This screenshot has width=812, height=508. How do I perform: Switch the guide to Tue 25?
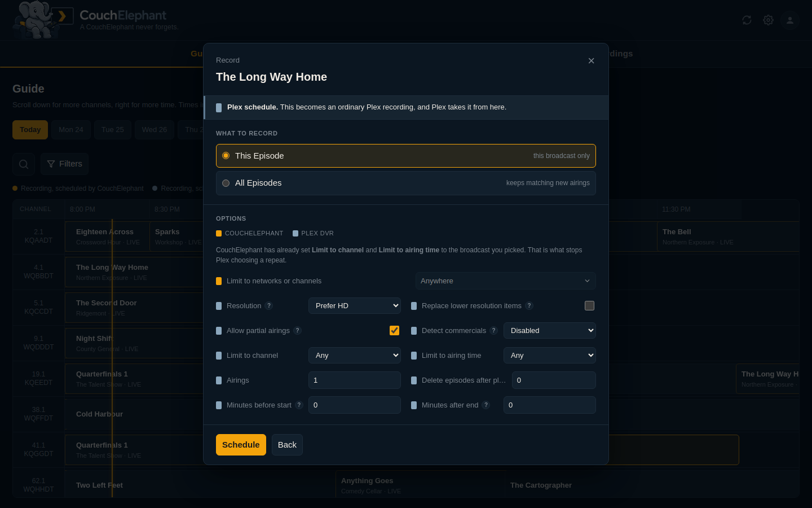(x=113, y=130)
